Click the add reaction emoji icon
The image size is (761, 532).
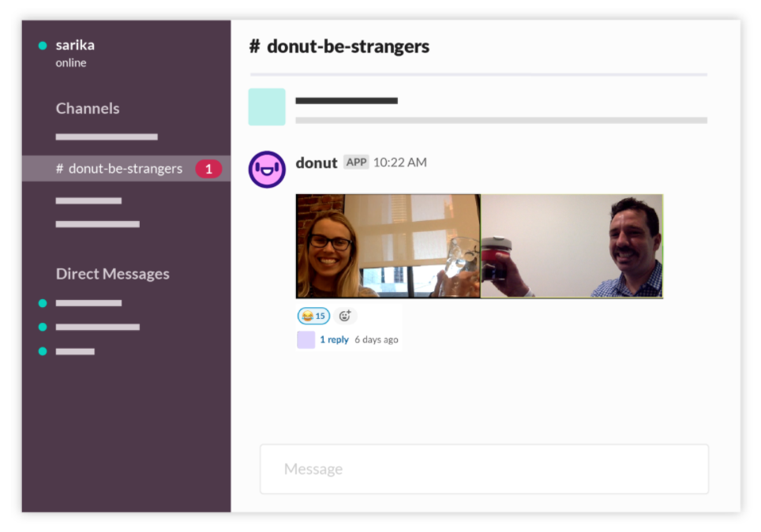[345, 316]
